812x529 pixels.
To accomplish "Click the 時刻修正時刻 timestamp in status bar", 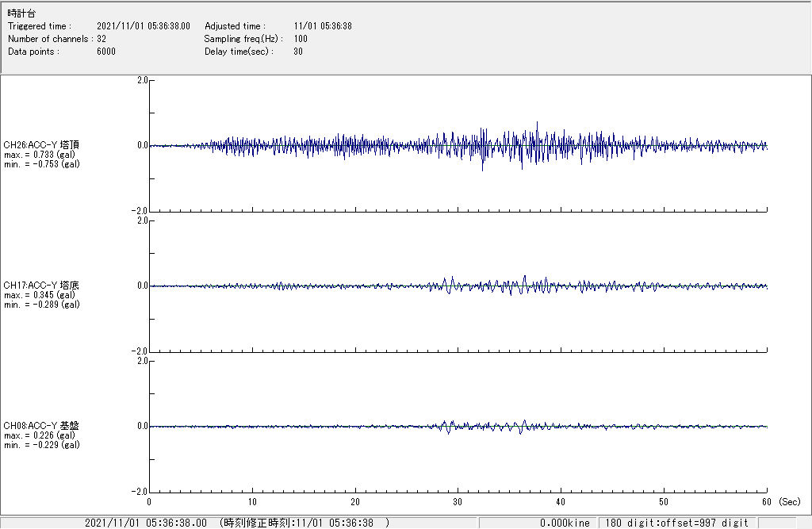I will click(x=304, y=523).
